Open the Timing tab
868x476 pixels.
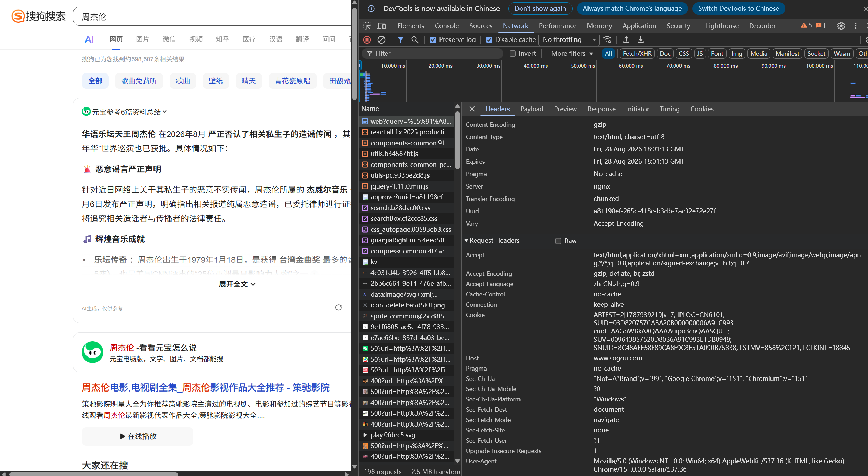670,109
